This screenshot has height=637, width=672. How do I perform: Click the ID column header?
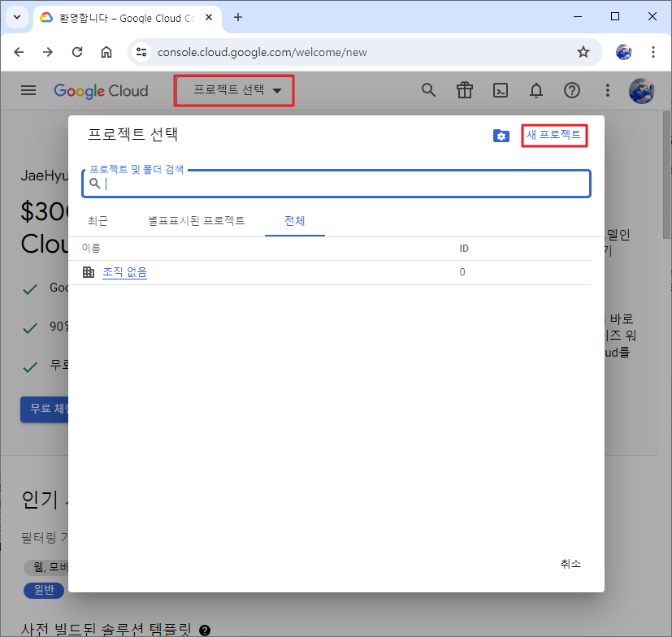click(464, 249)
